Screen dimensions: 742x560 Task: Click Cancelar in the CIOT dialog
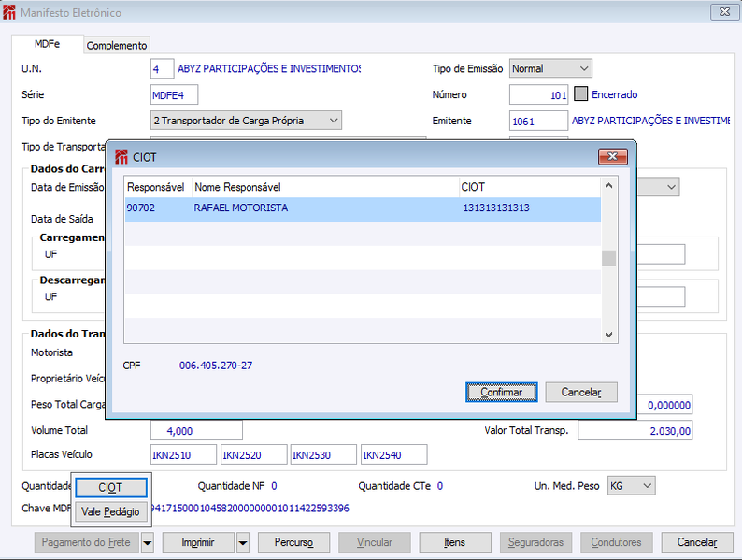581,392
